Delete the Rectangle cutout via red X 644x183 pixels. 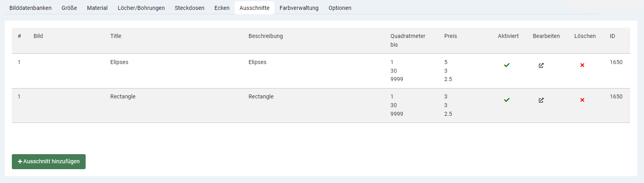pos(582,100)
